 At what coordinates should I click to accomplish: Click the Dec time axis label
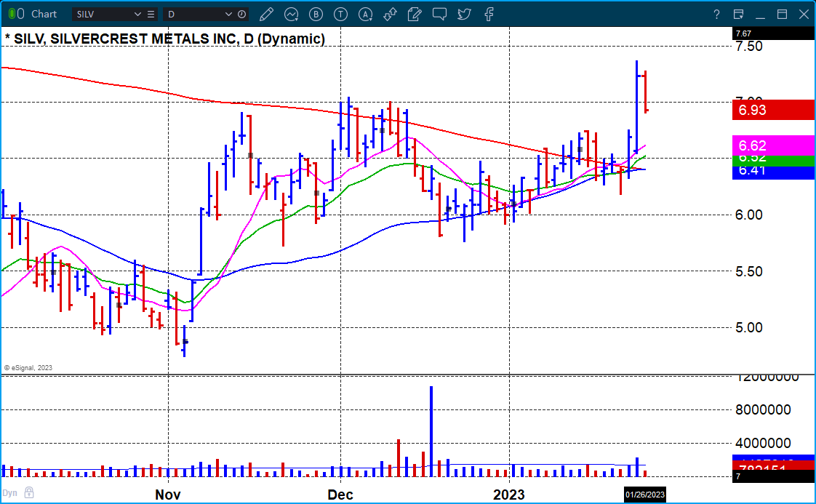pyautogui.click(x=340, y=495)
